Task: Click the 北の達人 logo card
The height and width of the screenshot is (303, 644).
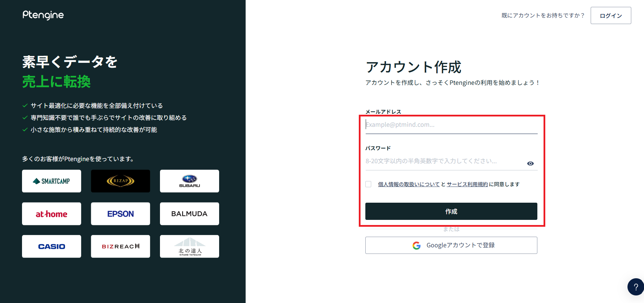Action: point(190,246)
